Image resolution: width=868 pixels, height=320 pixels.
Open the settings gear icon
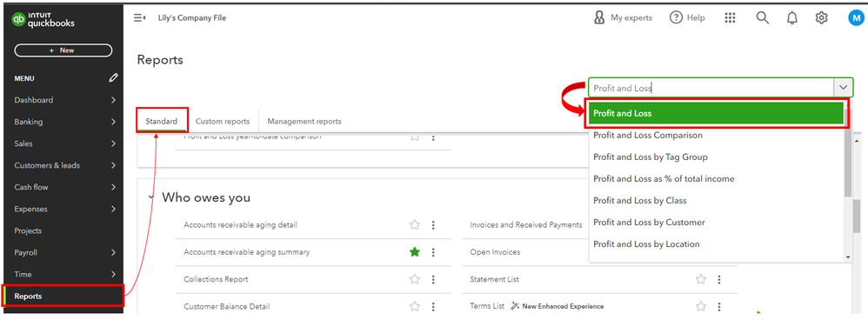coord(822,17)
